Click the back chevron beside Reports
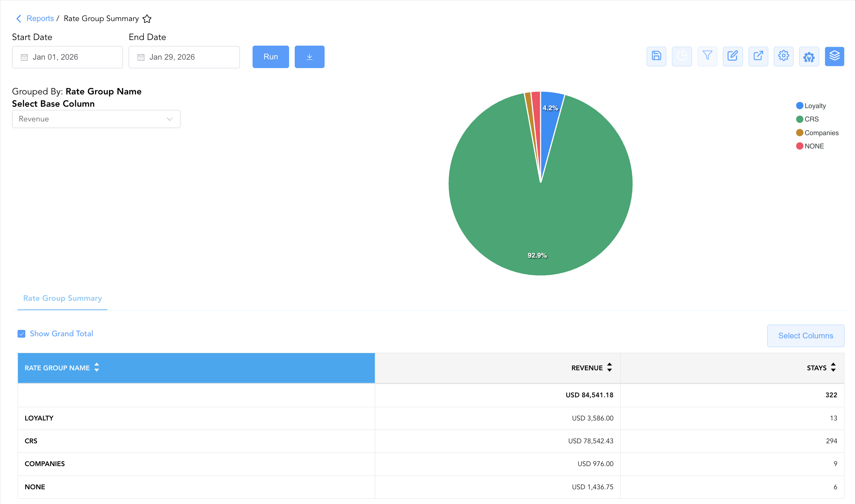 19,19
